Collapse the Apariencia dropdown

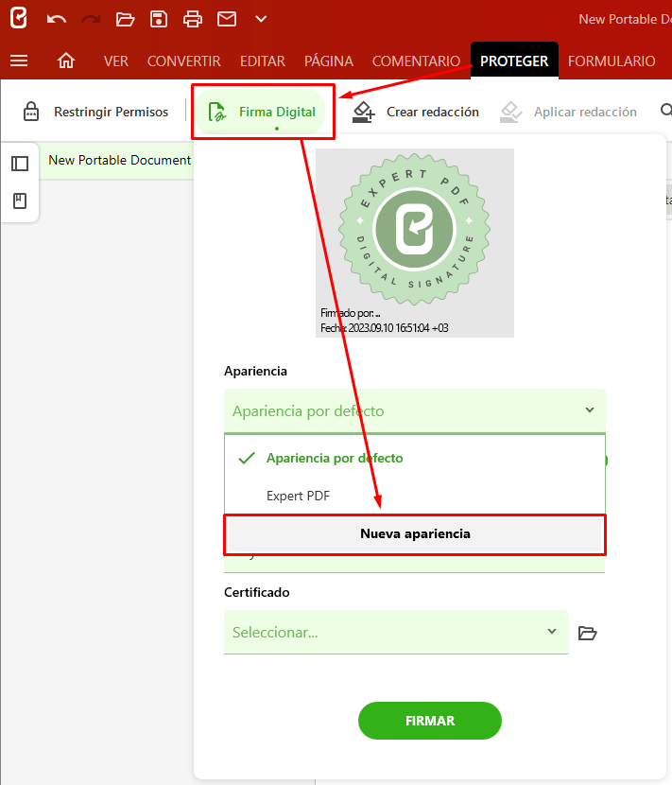coord(414,410)
